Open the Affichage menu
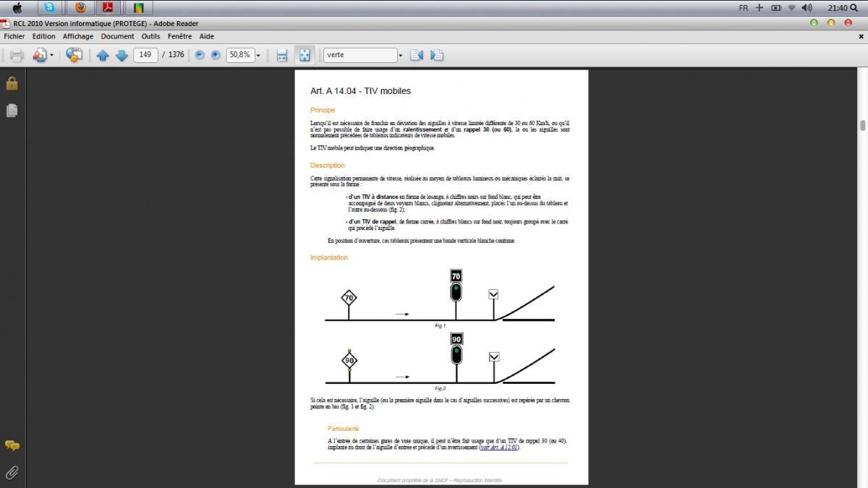Screen dimensions: 868x488 pyautogui.click(x=77, y=36)
